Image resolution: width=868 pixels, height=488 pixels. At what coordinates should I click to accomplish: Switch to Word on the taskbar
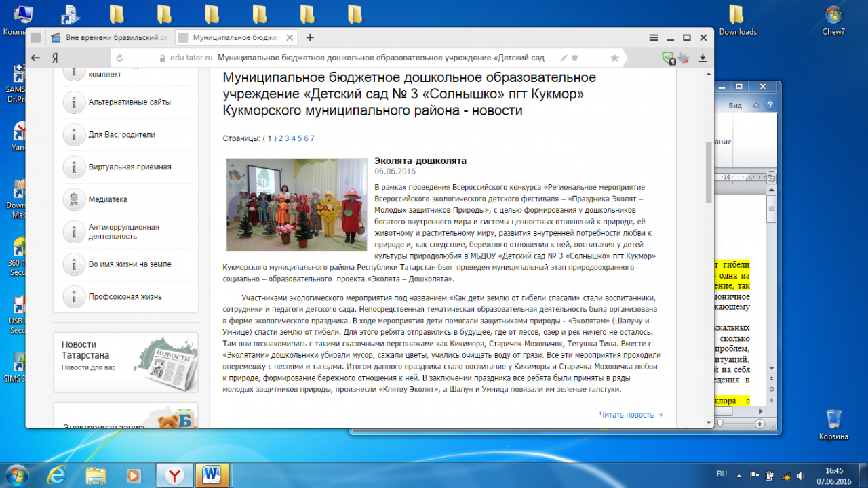214,474
